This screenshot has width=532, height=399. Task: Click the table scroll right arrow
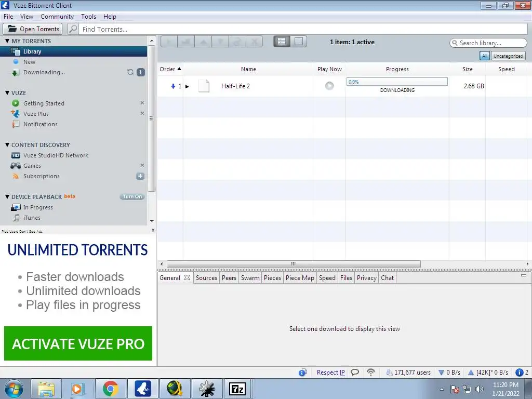click(527, 264)
